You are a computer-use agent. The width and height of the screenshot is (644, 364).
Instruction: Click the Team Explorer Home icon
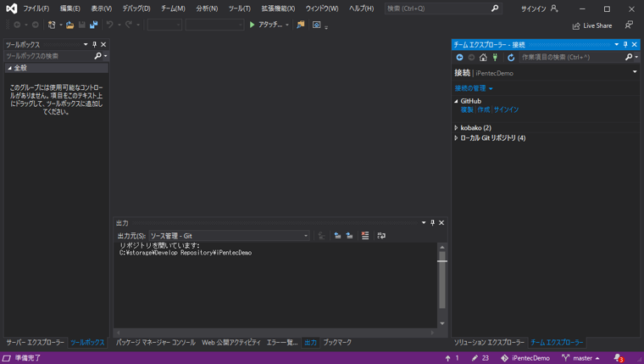(x=483, y=58)
